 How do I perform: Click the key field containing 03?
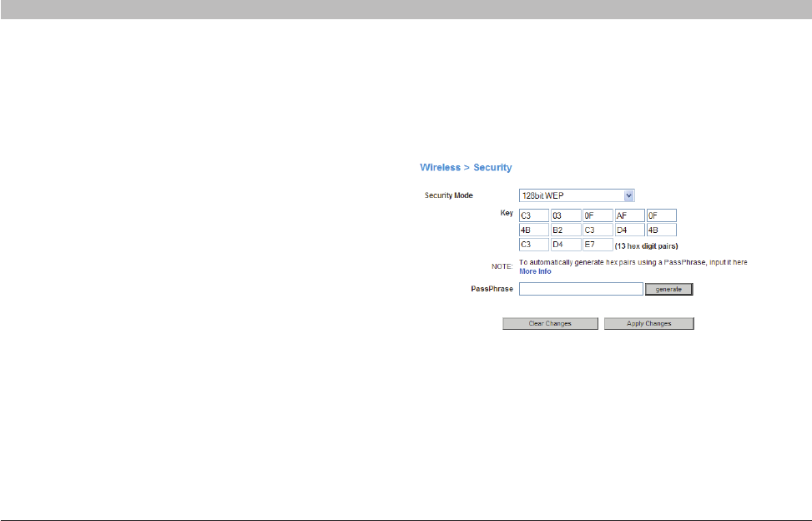[x=566, y=215]
